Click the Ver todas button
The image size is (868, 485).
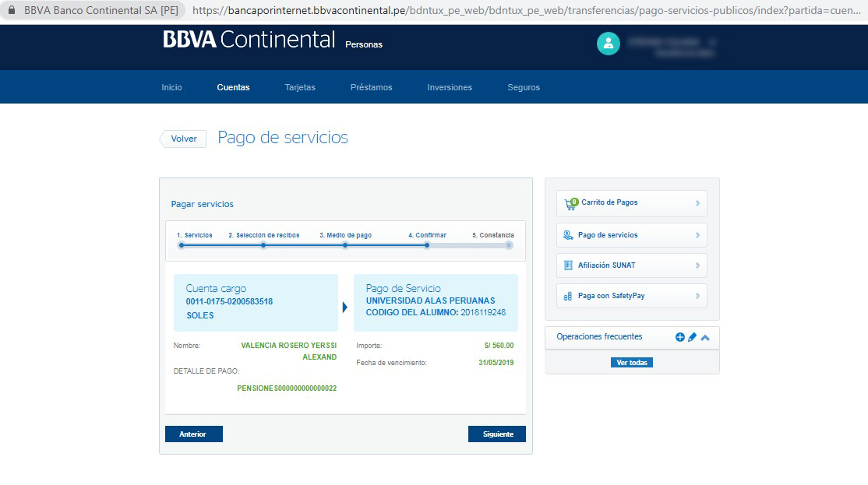coord(632,362)
